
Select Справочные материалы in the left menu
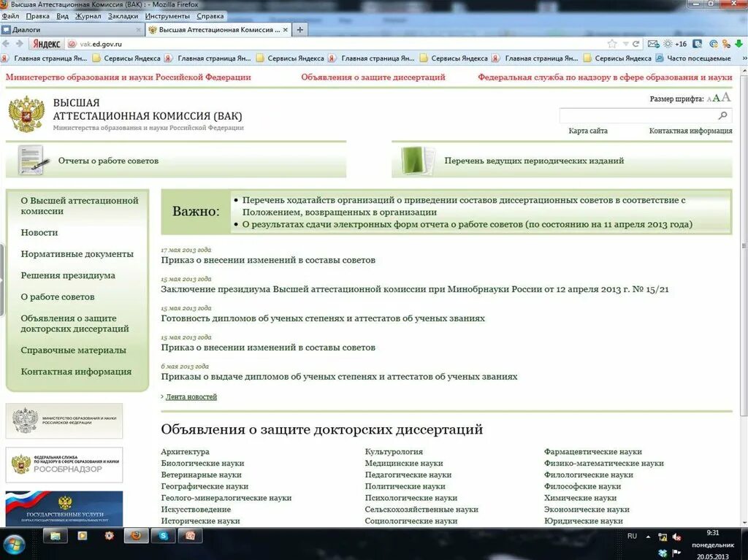click(x=74, y=350)
